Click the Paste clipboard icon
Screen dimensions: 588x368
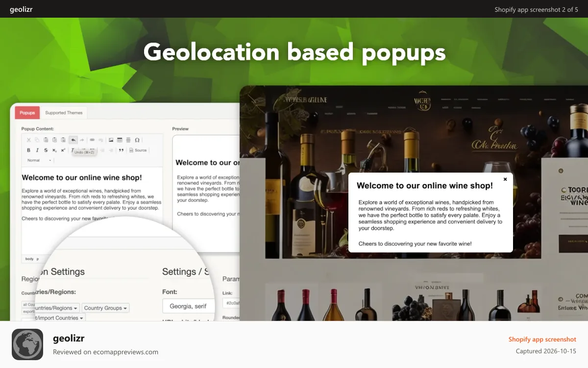pos(46,140)
